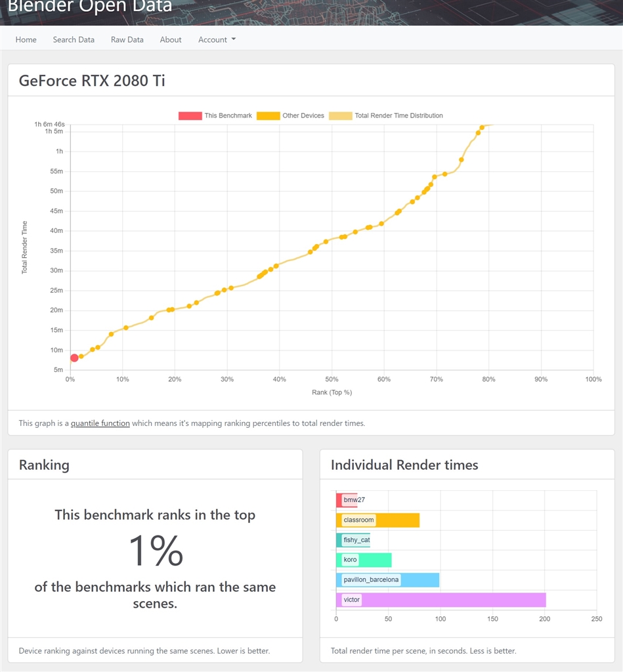Expand the Account dropdown menu
The image size is (623, 672).
point(217,39)
